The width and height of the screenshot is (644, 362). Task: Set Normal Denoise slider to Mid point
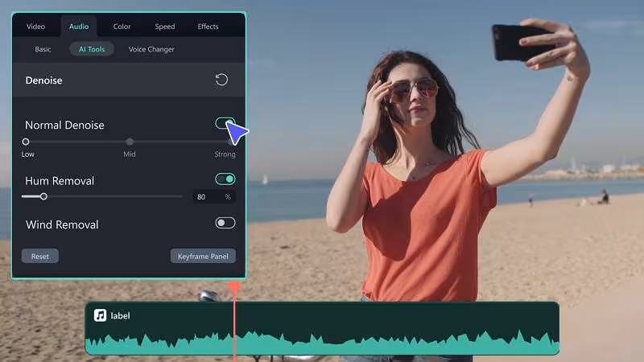pyautogui.click(x=130, y=142)
